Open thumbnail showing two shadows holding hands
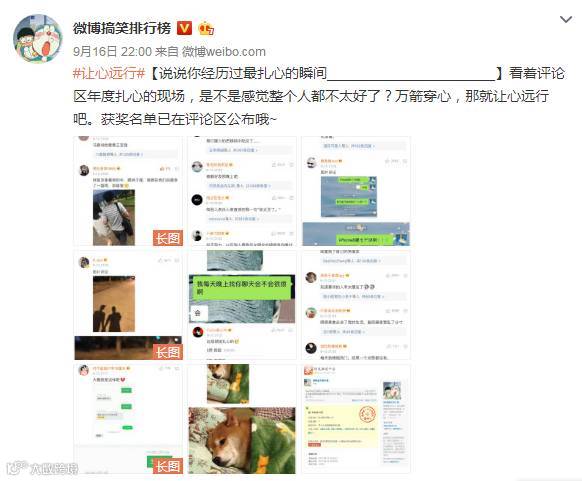Image resolution: width=582 pixels, height=481 pixels. pyautogui.click(x=128, y=305)
